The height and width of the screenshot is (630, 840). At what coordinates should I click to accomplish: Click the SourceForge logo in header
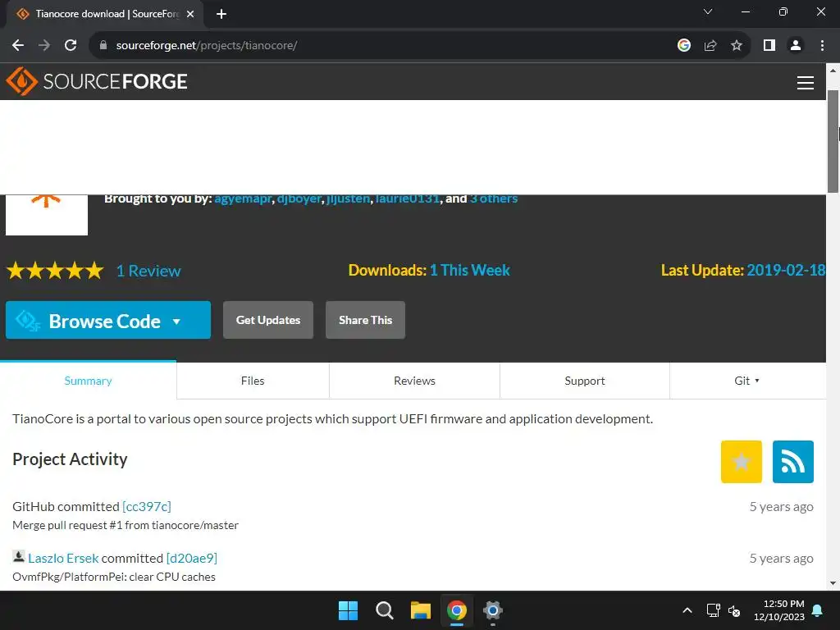click(x=97, y=81)
